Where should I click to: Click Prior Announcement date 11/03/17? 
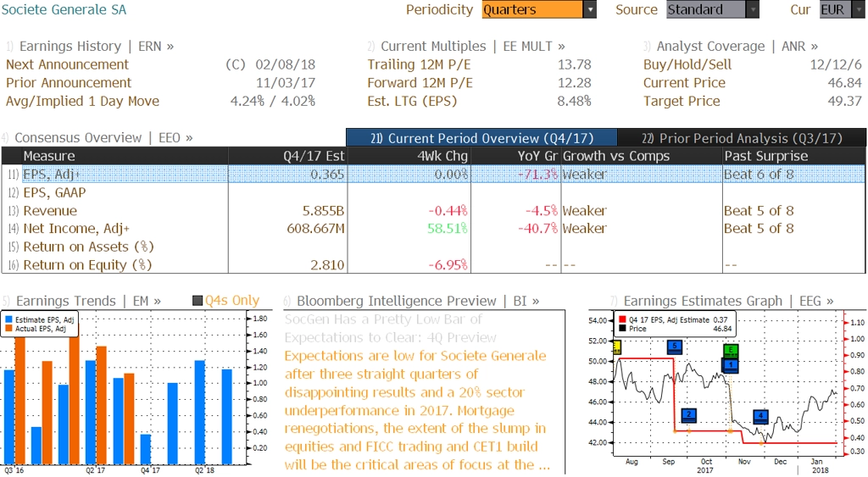pos(285,83)
